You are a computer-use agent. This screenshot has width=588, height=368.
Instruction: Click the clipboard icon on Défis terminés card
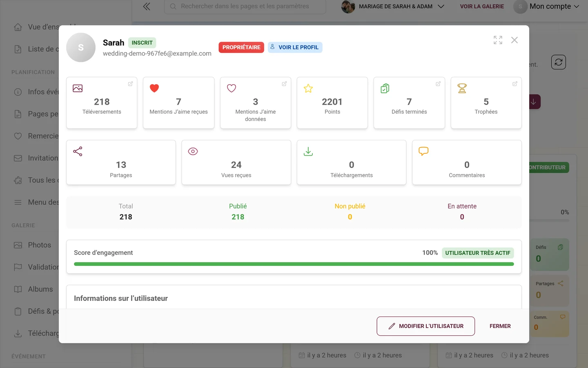pos(385,88)
